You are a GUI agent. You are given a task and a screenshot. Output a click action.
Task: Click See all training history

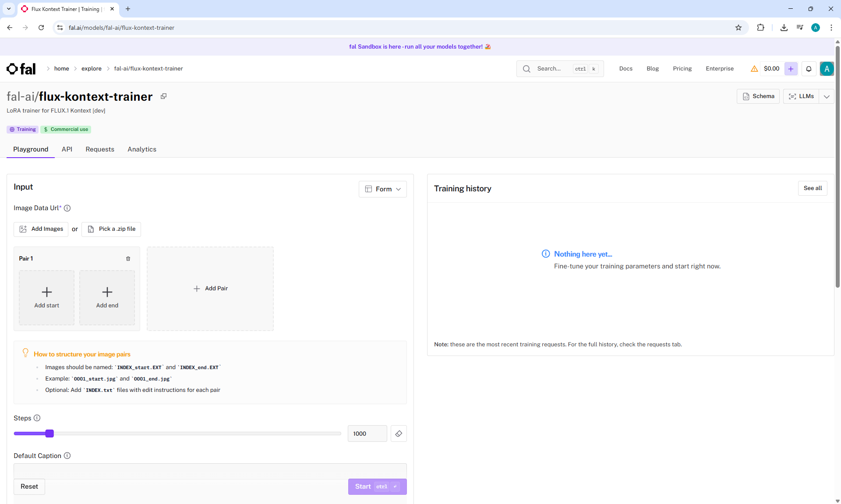[813, 188]
